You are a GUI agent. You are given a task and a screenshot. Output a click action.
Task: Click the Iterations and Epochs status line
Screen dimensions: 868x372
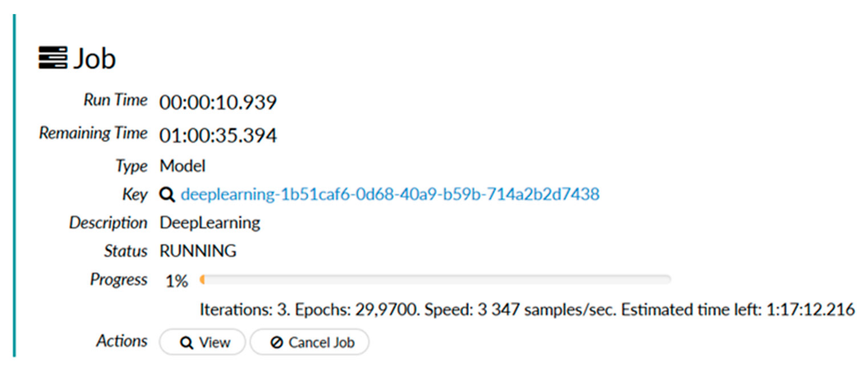[527, 310]
